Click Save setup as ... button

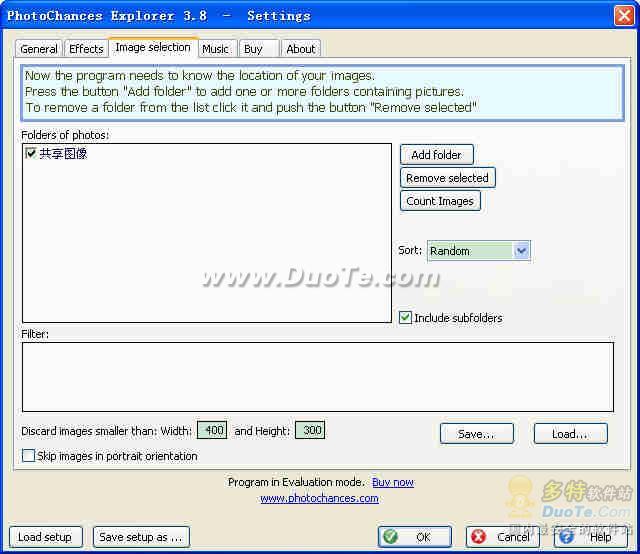pos(141,537)
